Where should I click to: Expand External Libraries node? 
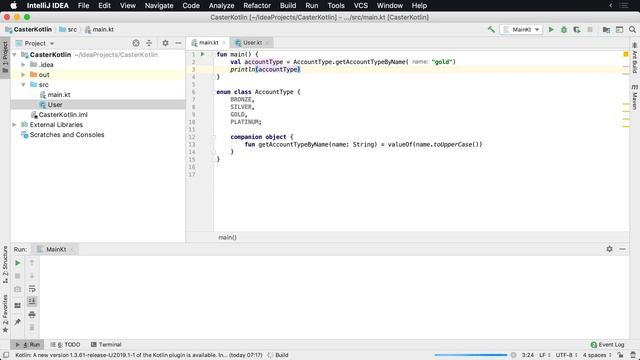pos(15,124)
